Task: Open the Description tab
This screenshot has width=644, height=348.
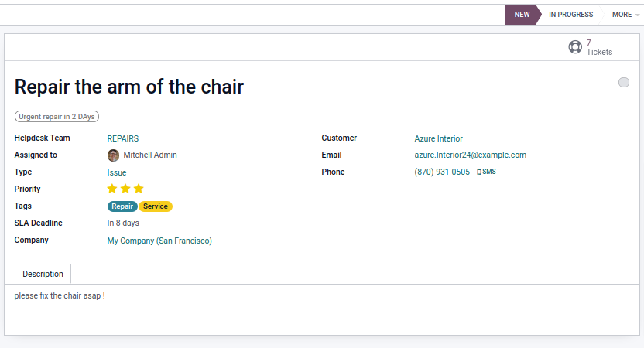Action: (43, 274)
